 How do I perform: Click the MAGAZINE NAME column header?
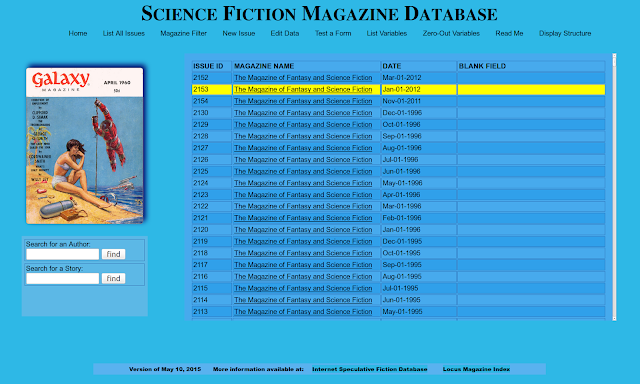pos(306,66)
